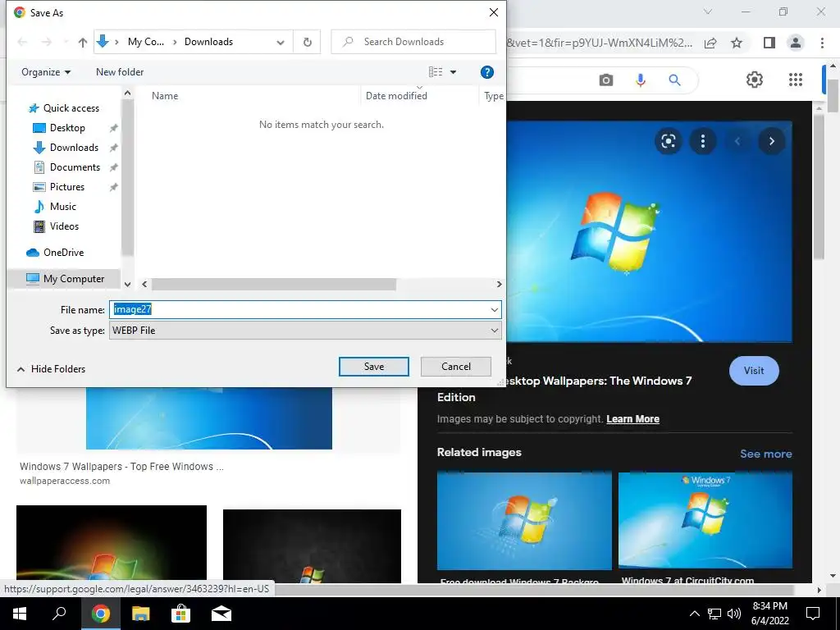The height and width of the screenshot is (630, 840).
Task: Click the Back arrow in Save As dialog
Action: coord(22,43)
